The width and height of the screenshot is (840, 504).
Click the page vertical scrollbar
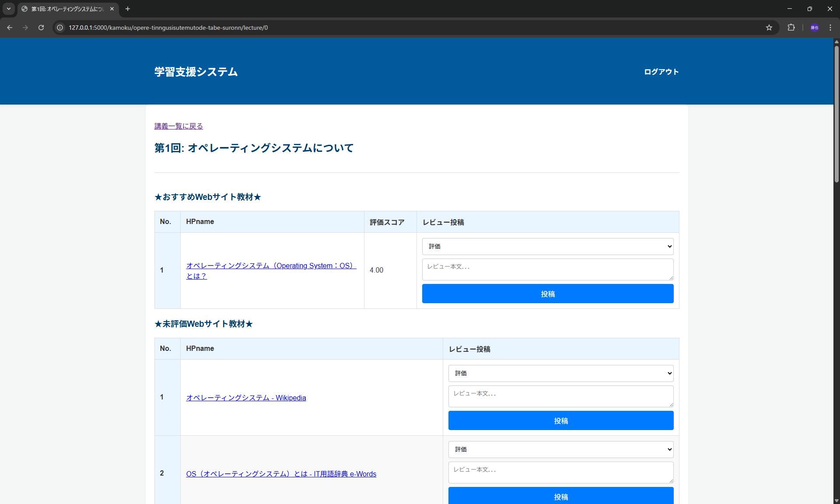[836, 114]
